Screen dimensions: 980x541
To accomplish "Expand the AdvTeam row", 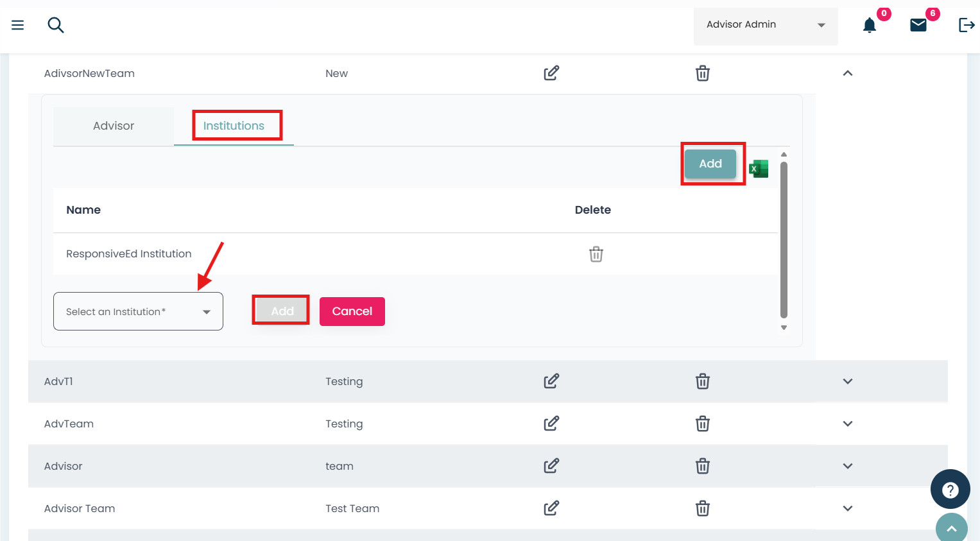I will (847, 424).
